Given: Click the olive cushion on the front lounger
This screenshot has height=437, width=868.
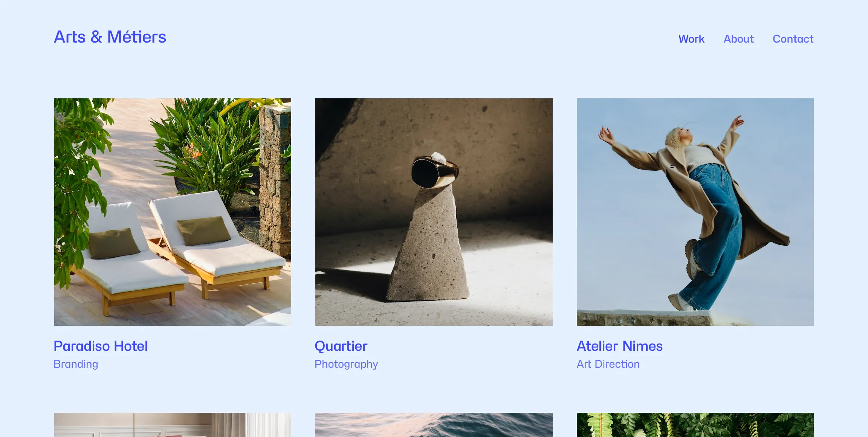Looking at the screenshot, I should 113,243.
